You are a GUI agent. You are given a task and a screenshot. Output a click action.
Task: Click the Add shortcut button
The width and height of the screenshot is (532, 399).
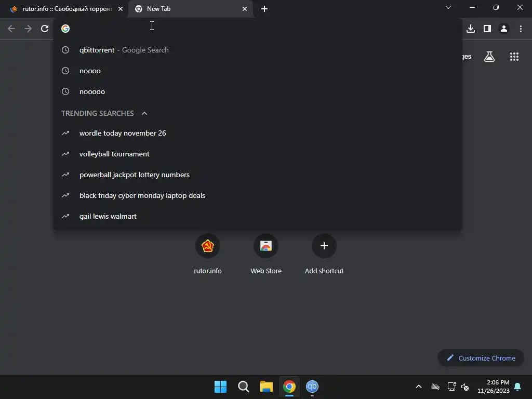coord(324,254)
